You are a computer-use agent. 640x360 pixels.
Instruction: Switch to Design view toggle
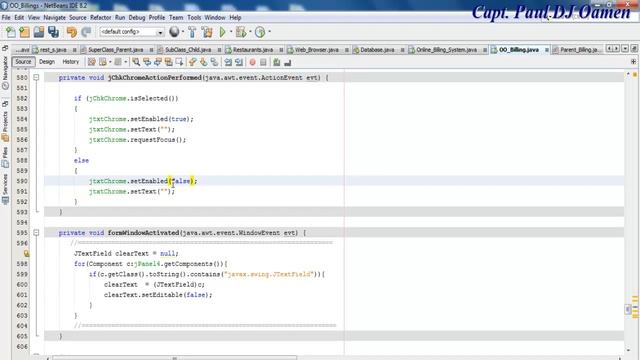[47, 62]
